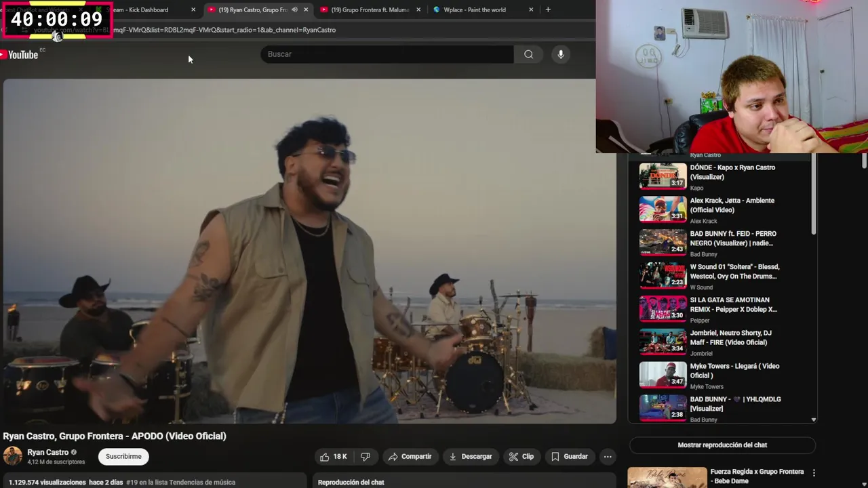This screenshot has height=488, width=868.
Task: Create a Clip with scissors button
Action: [x=521, y=457]
